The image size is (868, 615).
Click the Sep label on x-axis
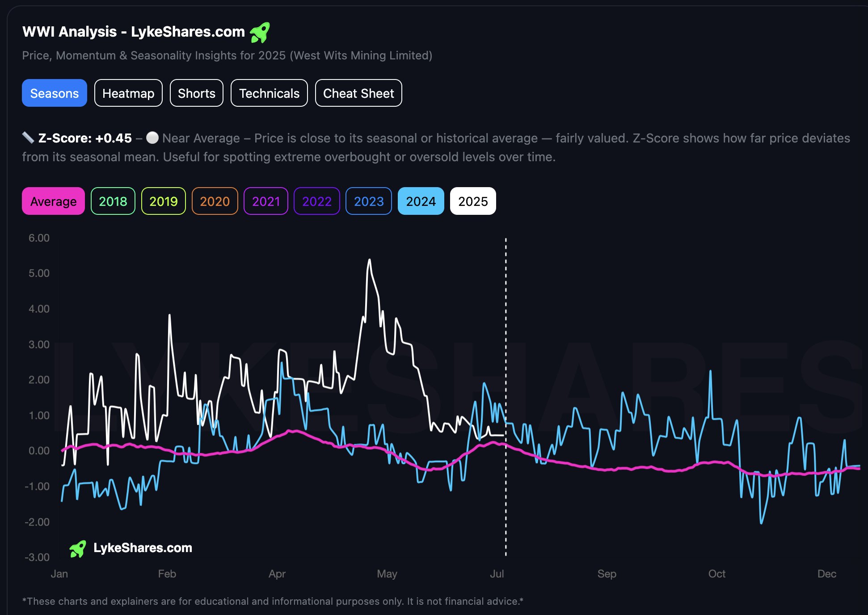pyautogui.click(x=607, y=574)
